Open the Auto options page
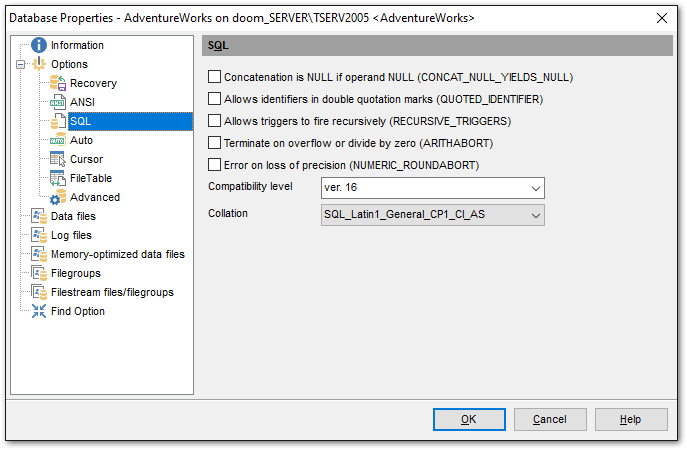687x450 pixels. (x=81, y=140)
